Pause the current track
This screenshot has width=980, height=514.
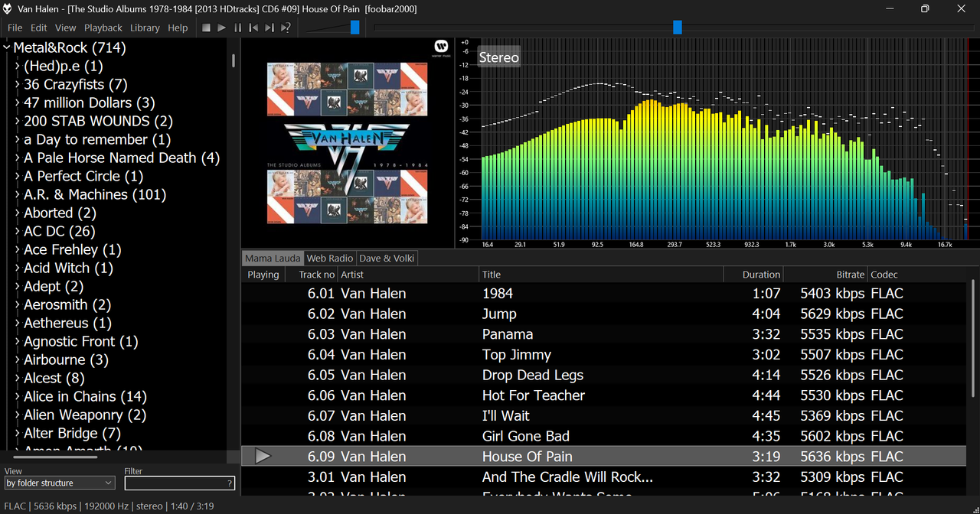pos(238,28)
